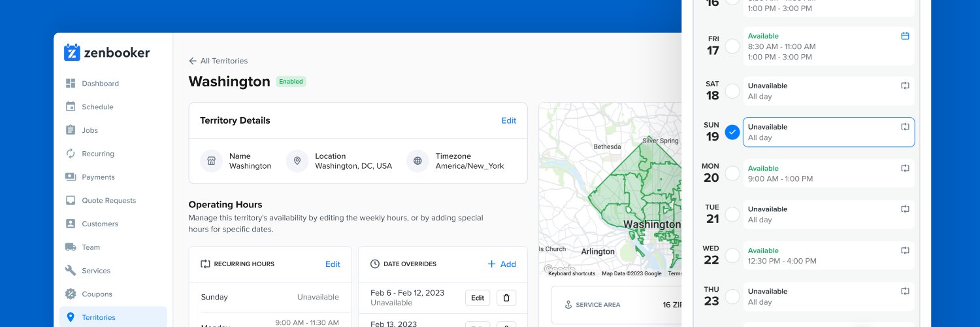Edit the Territory Details
The height and width of the screenshot is (327, 980).
click(x=508, y=120)
